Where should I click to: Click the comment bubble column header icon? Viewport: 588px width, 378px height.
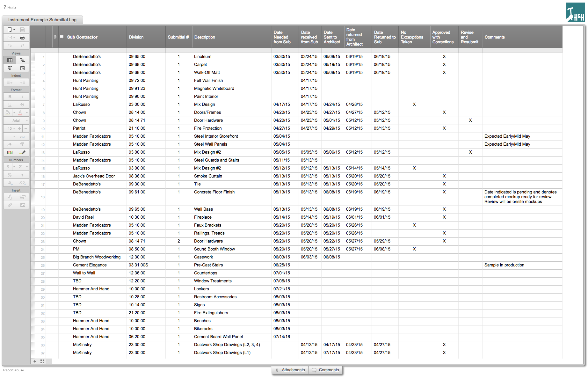[x=62, y=37]
